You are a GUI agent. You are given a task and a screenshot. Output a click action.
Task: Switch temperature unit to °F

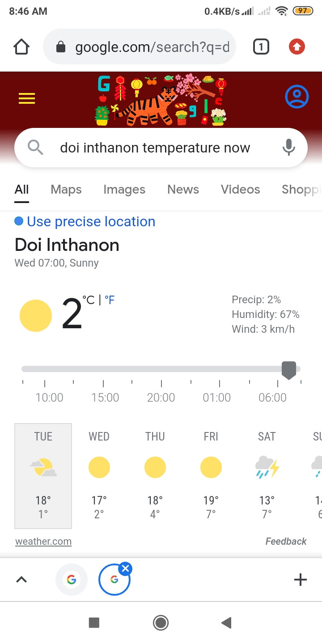coord(110,300)
